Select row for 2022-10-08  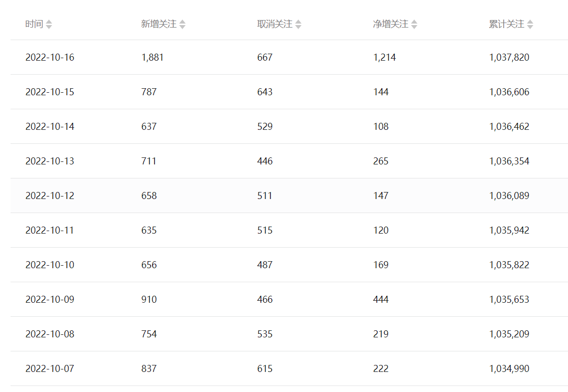50,334
